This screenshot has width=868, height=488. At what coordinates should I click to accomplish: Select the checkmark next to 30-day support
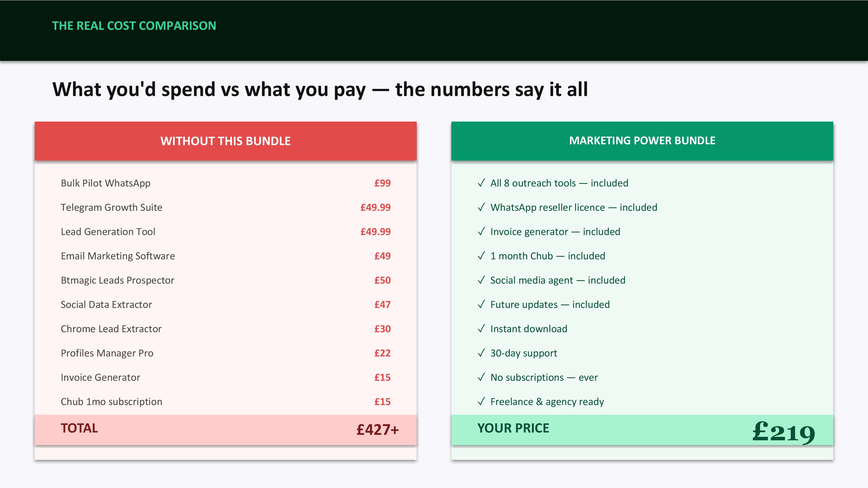481,353
